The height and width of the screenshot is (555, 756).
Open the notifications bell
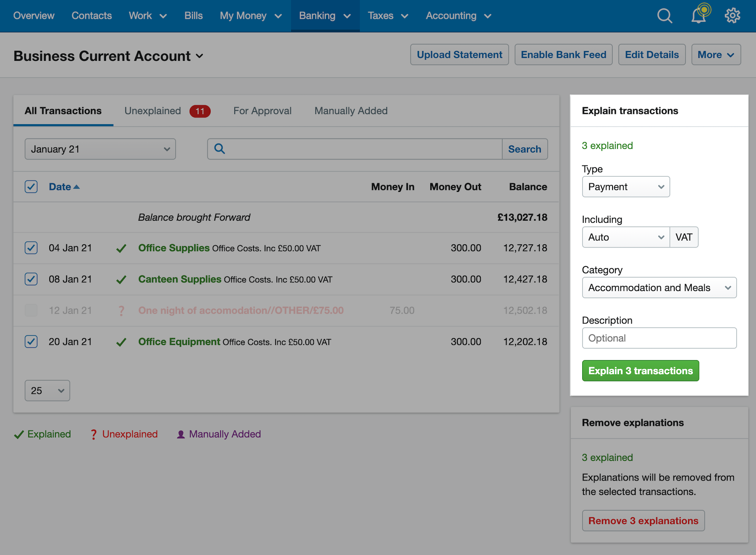(x=699, y=16)
